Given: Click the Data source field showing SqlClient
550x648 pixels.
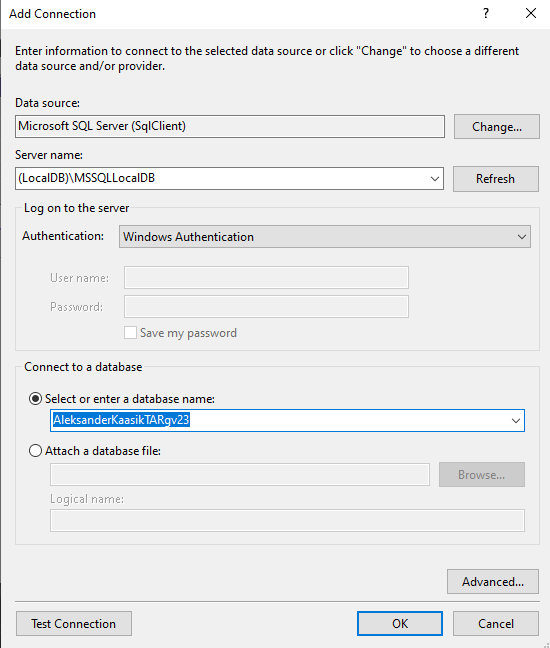Looking at the screenshot, I should [x=230, y=126].
